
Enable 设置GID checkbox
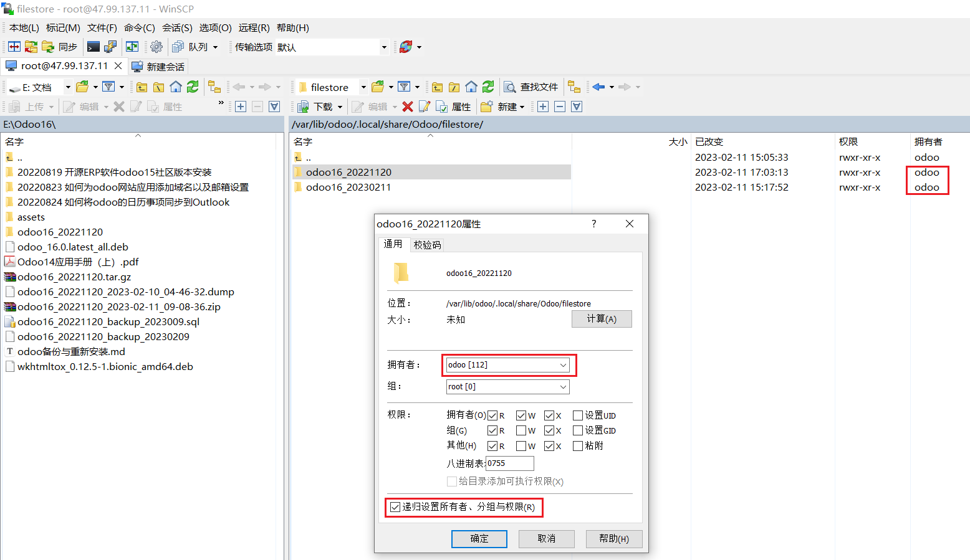click(578, 430)
